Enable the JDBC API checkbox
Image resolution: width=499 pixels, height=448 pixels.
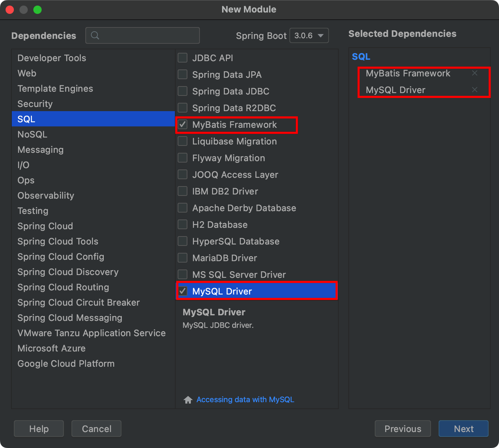(x=183, y=58)
